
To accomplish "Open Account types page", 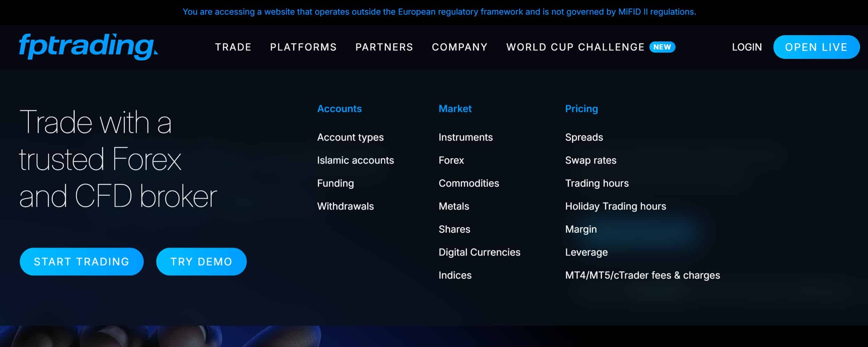I will [x=350, y=137].
